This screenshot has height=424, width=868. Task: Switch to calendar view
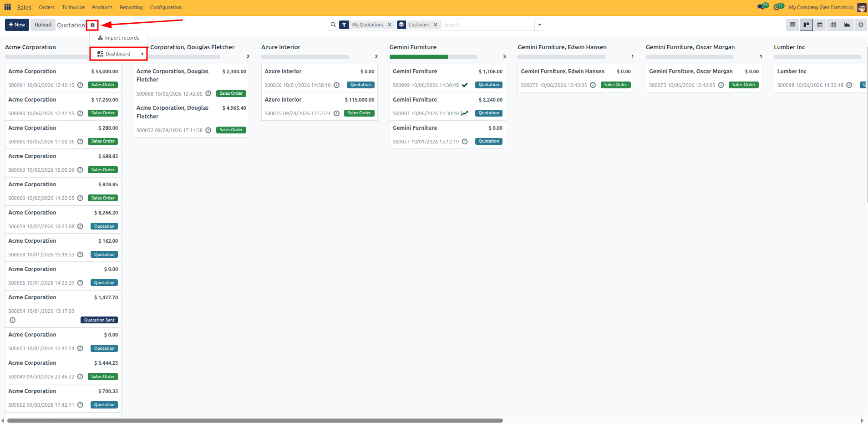pos(820,25)
